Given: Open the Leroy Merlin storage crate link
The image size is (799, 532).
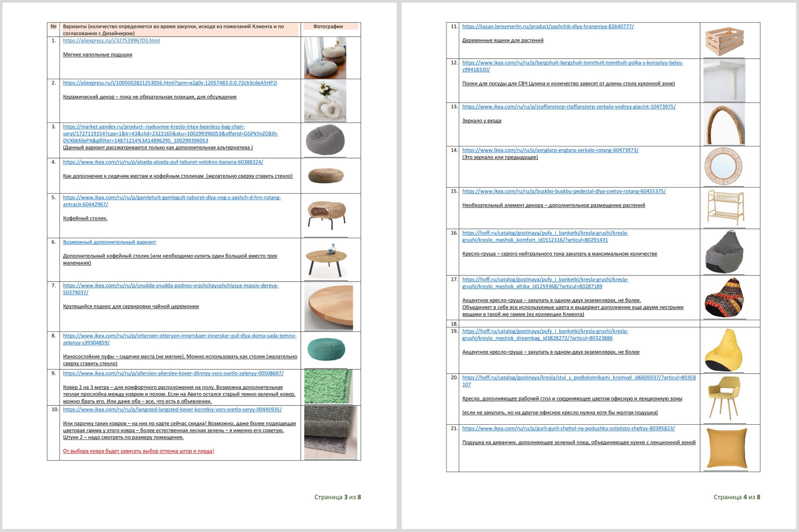Looking at the screenshot, I should (x=548, y=26).
